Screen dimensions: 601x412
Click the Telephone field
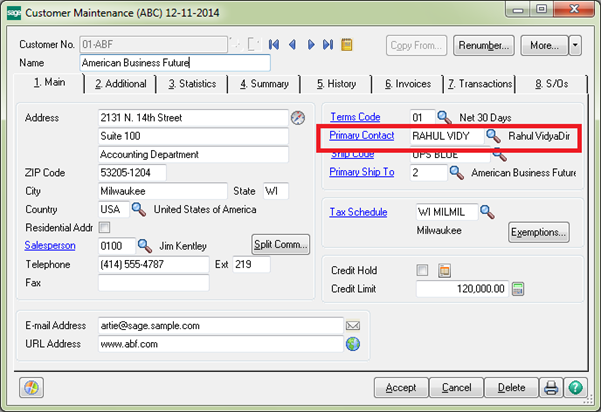point(154,264)
